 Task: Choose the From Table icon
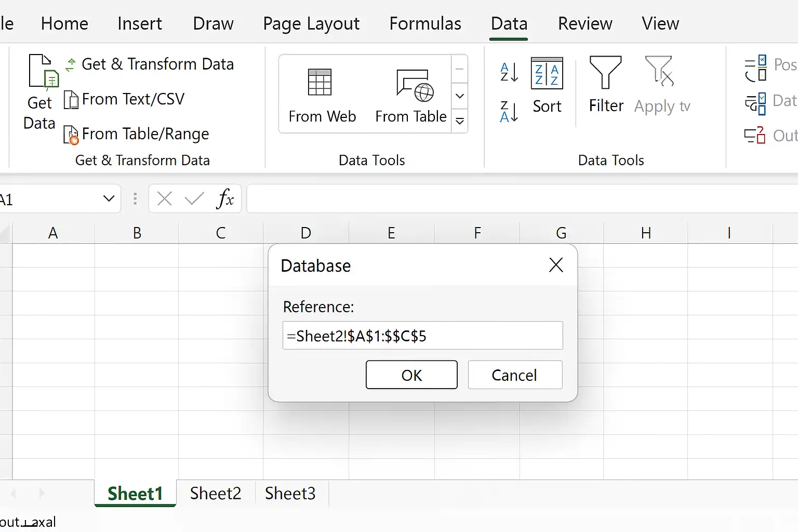[x=415, y=85]
